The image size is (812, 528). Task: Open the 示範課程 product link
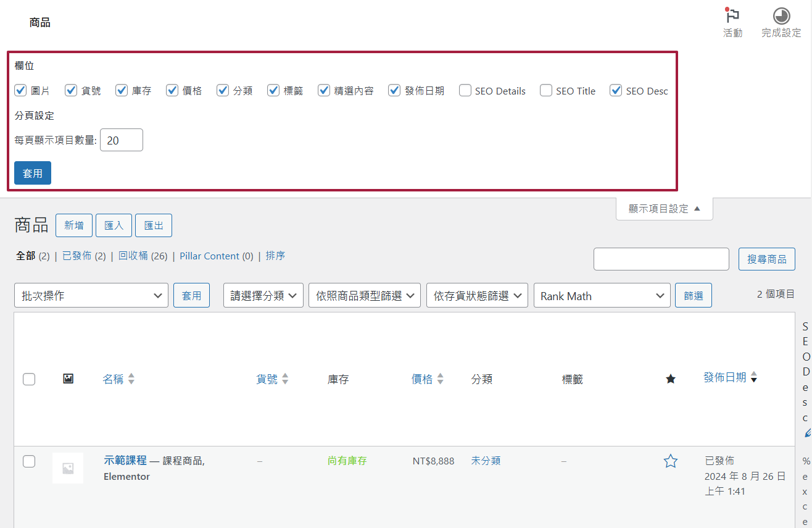point(125,461)
